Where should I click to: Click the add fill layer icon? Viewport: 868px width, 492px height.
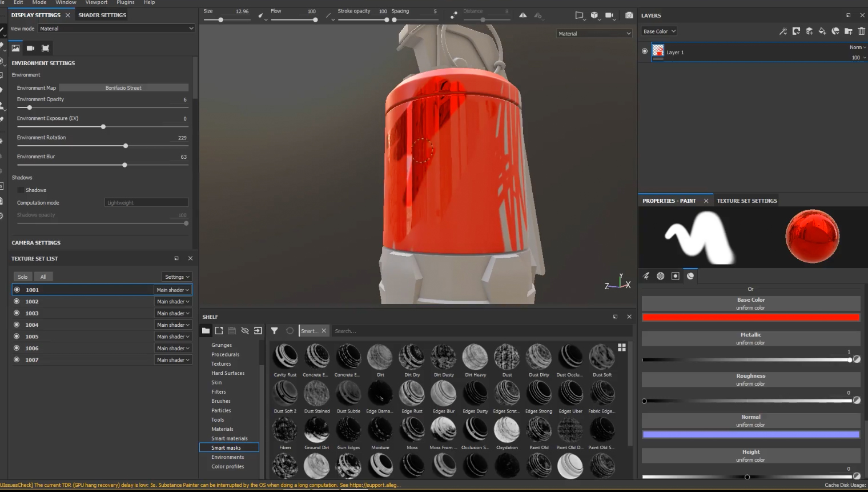[822, 31]
